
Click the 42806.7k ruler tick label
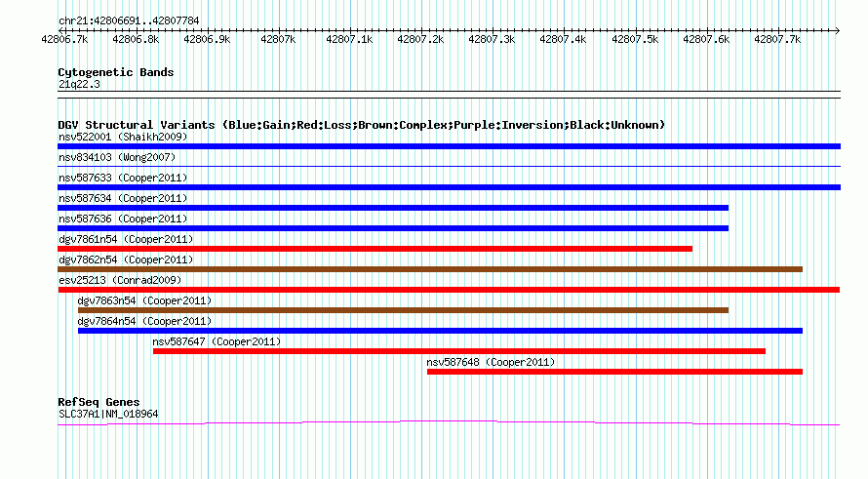64,39
